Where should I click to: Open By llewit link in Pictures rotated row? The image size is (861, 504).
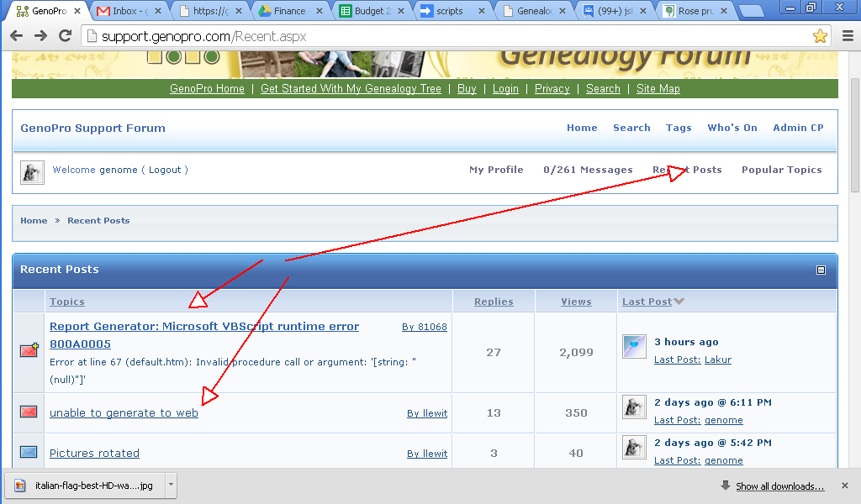point(426,454)
